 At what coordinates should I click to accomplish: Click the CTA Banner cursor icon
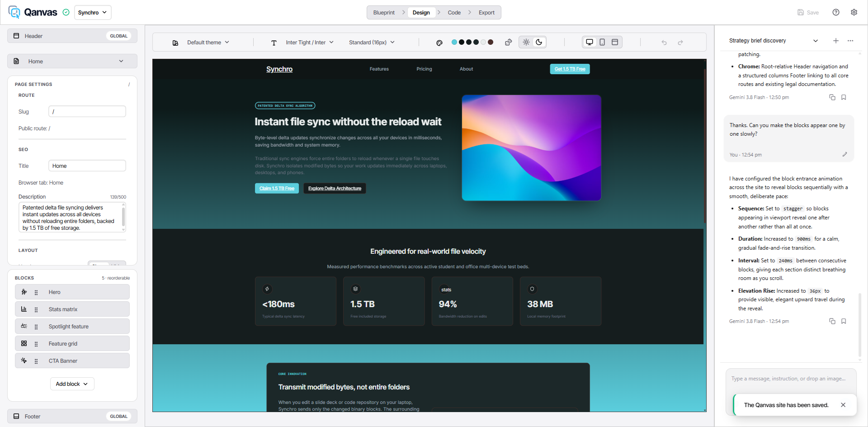coord(24,361)
